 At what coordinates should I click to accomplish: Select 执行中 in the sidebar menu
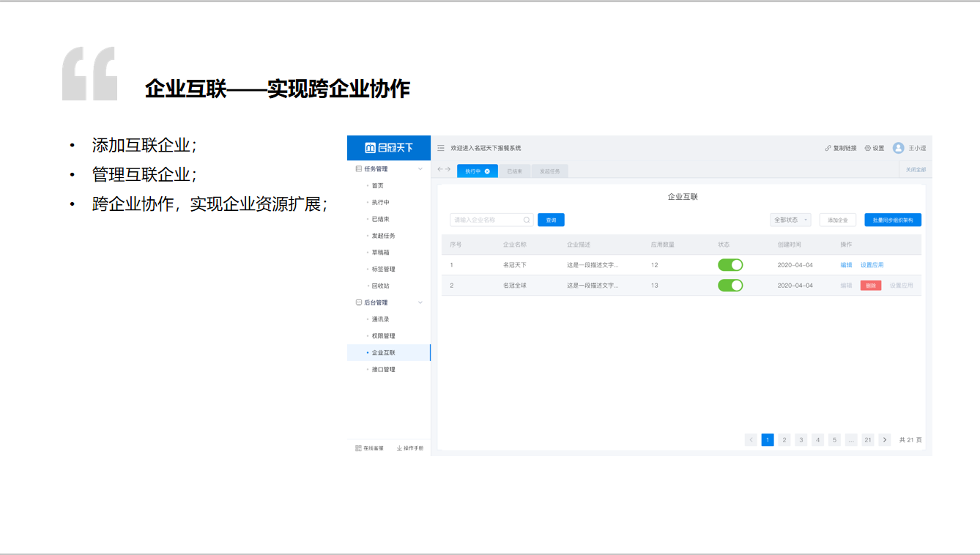coord(381,203)
